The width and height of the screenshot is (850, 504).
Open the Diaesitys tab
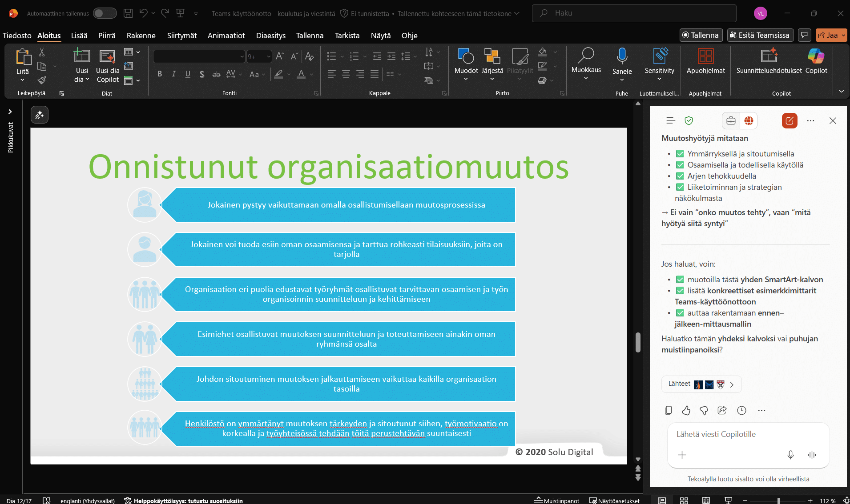coord(270,36)
